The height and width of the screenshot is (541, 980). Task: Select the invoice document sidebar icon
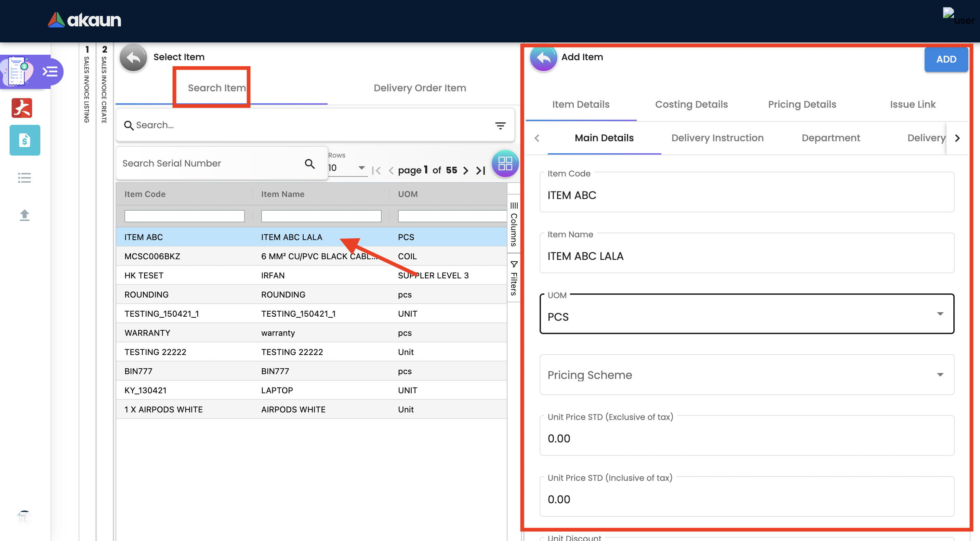pyautogui.click(x=25, y=141)
